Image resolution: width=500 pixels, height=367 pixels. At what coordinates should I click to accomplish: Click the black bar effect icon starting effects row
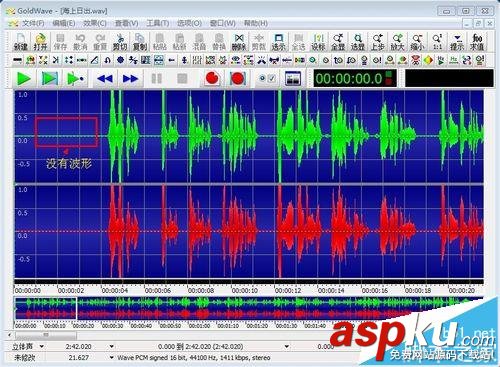17,60
